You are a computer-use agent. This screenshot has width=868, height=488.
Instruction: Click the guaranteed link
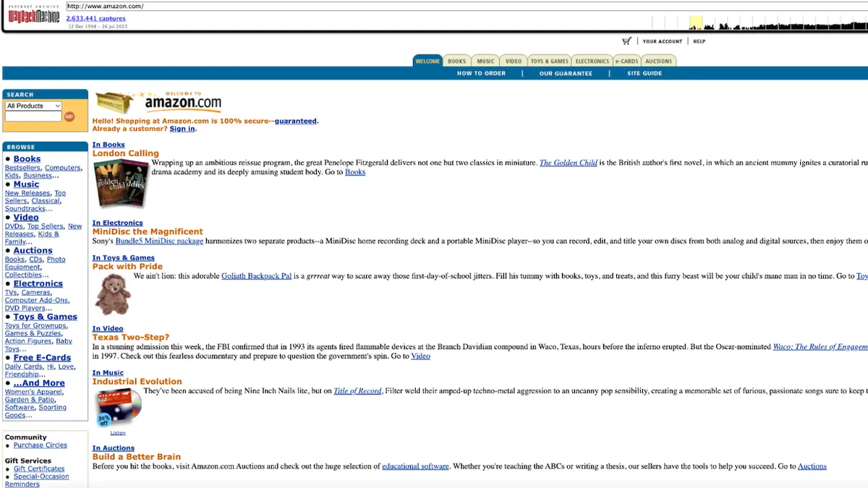click(295, 121)
